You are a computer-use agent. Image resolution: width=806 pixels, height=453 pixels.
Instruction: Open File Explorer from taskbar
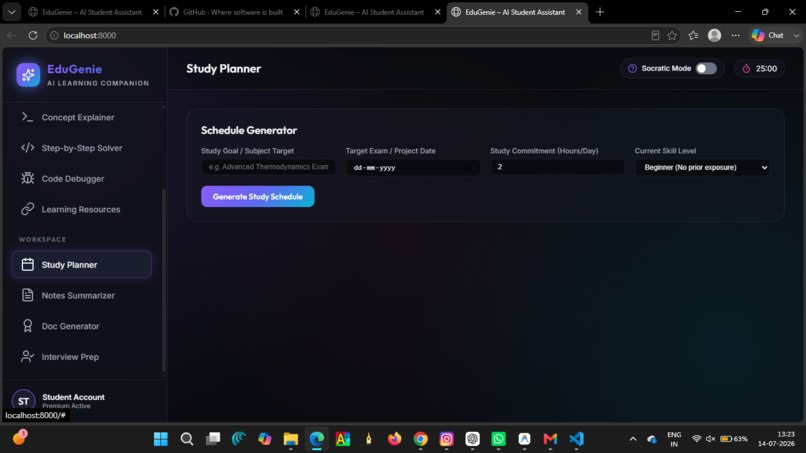click(291, 439)
